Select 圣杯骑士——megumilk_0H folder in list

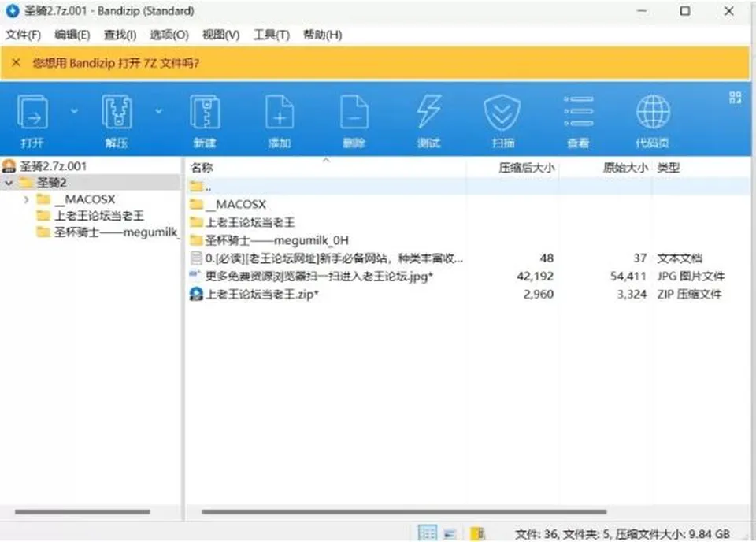pos(276,240)
